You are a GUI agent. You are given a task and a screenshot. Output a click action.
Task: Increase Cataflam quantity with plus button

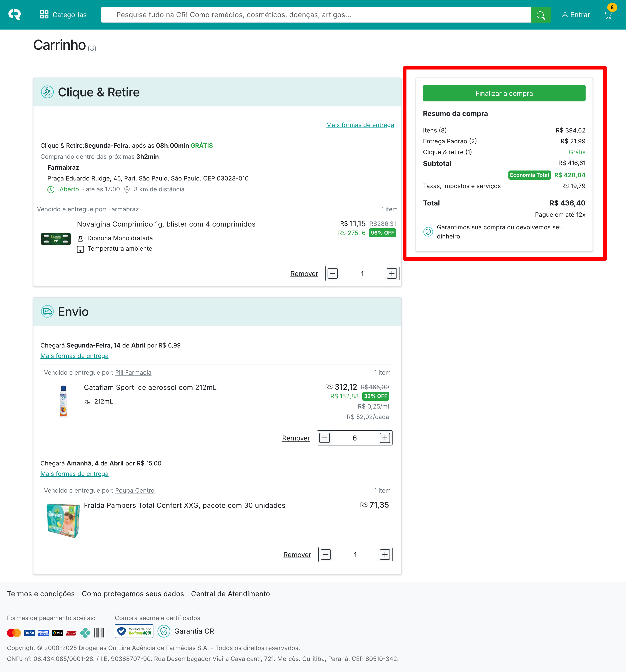point(385,438)
